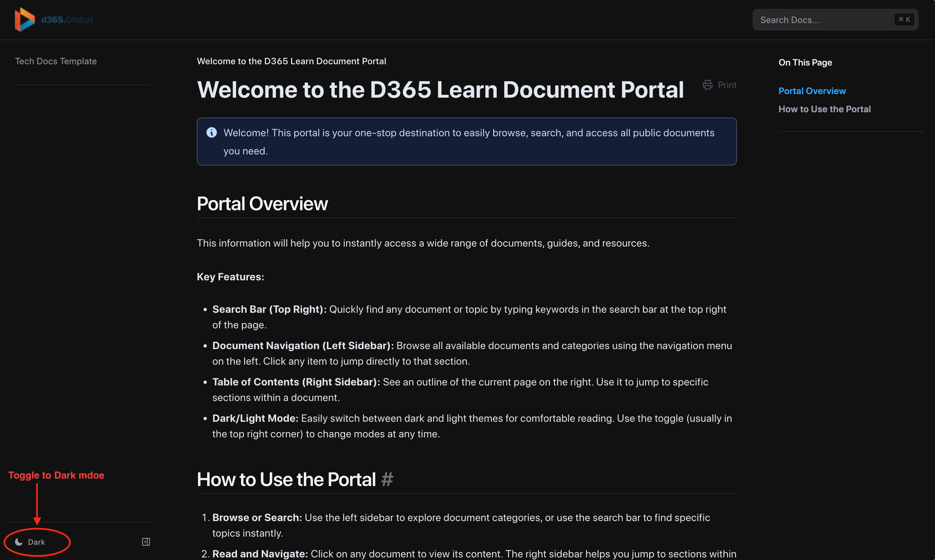The height and width of the screenshot is (560, 935).
Task: Click the # anchor beside How to Use the Portal
Action: pos(387,480)
